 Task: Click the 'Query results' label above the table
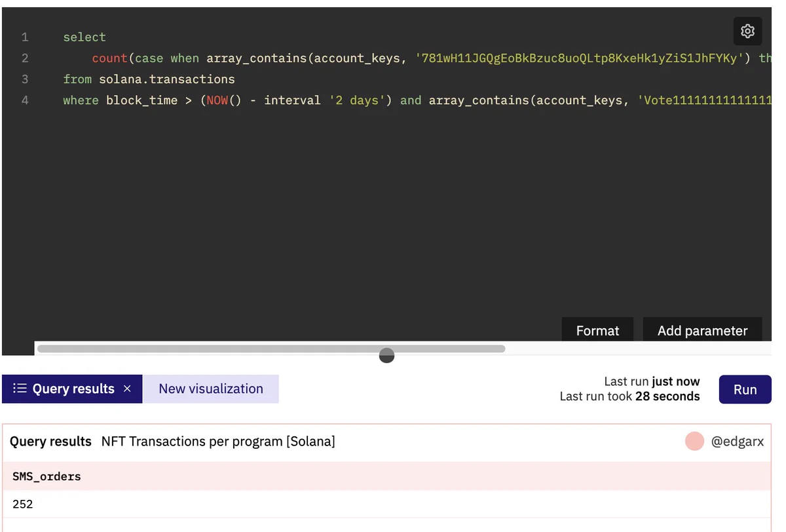50,441
